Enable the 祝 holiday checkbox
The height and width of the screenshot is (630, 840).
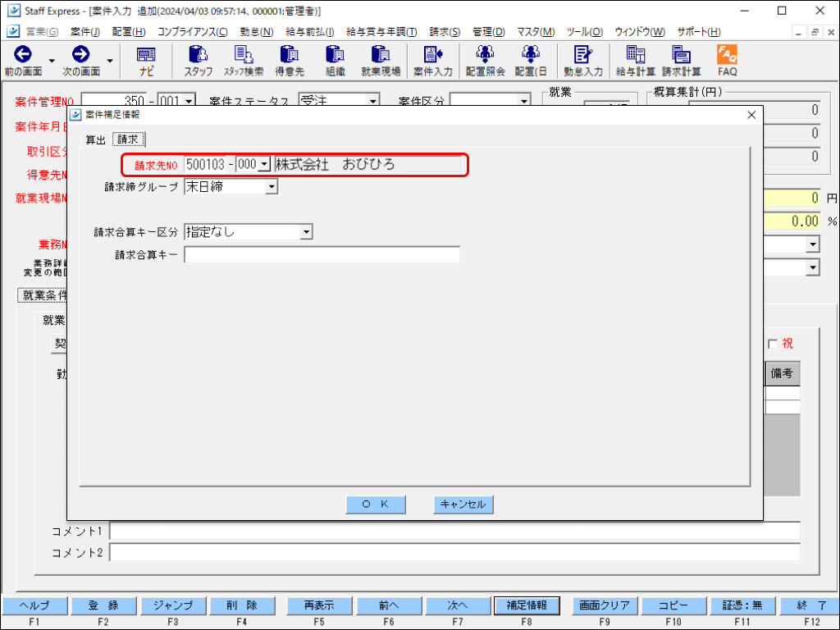[772, 345]
